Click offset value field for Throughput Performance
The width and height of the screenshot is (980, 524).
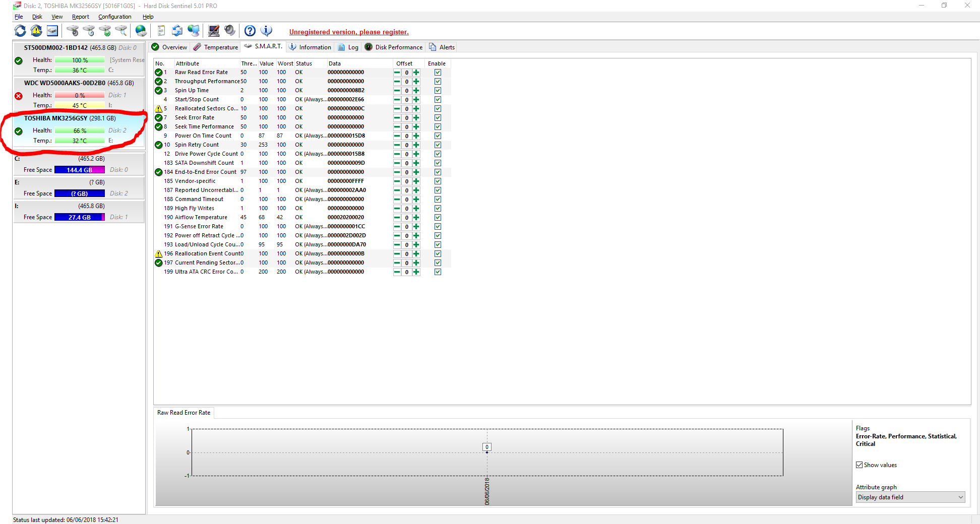[407, 82]
